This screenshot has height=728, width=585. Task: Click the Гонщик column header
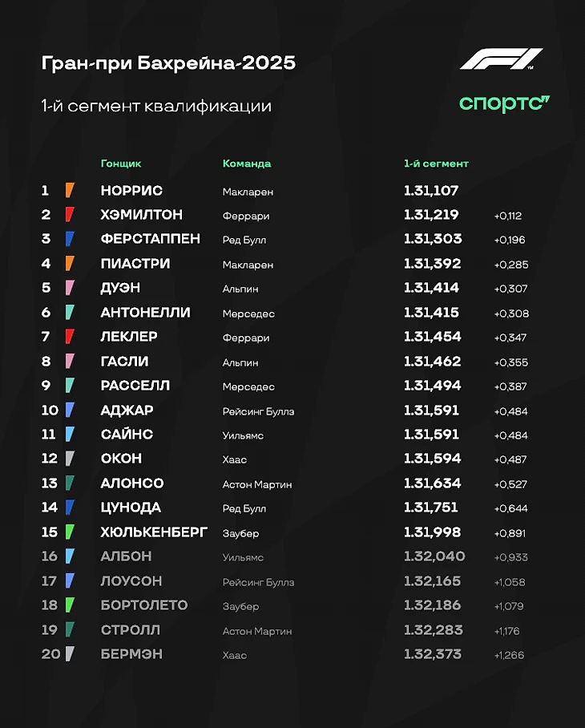coord(121,164)
